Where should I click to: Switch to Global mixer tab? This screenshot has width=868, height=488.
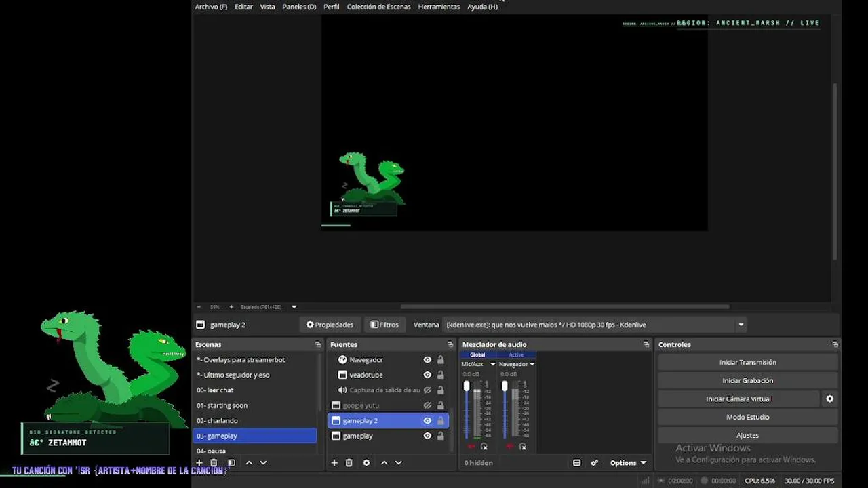477,354
